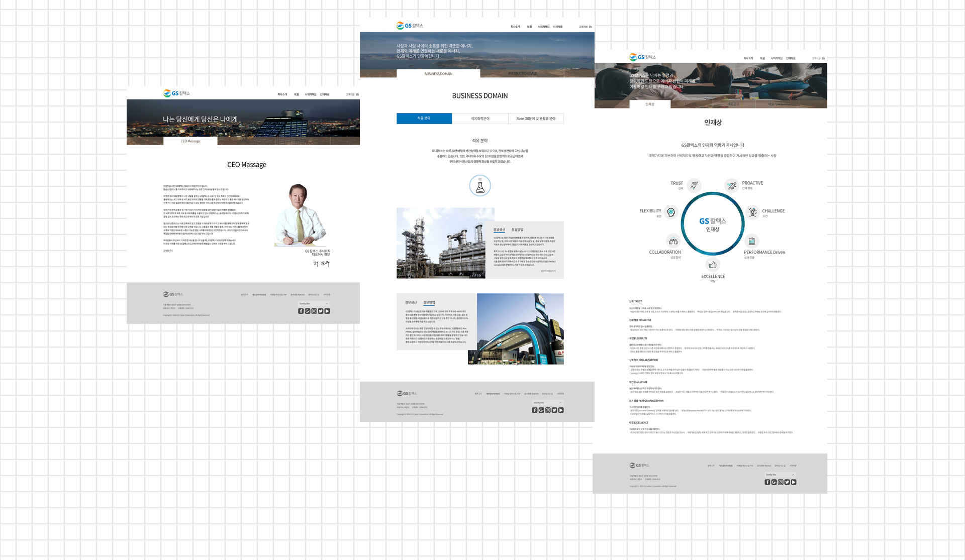Open Instagram icon in 인재상 page footer

(781, 482)
